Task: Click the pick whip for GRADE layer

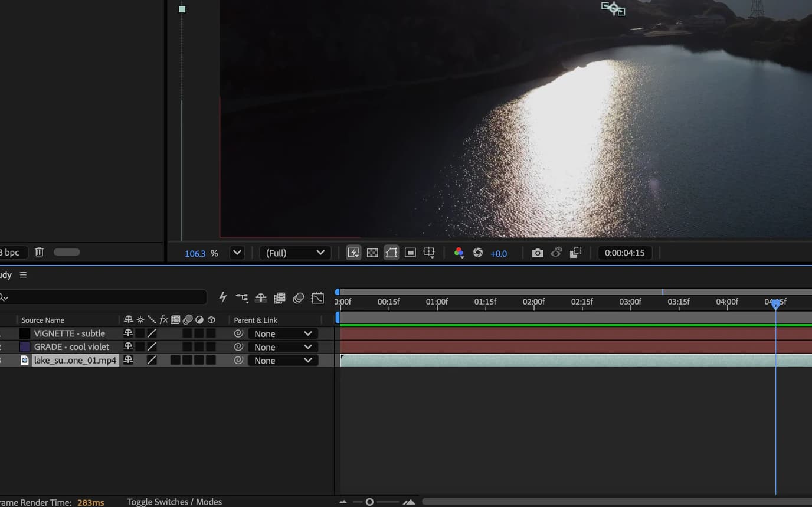Action: (x=238, y=347)
